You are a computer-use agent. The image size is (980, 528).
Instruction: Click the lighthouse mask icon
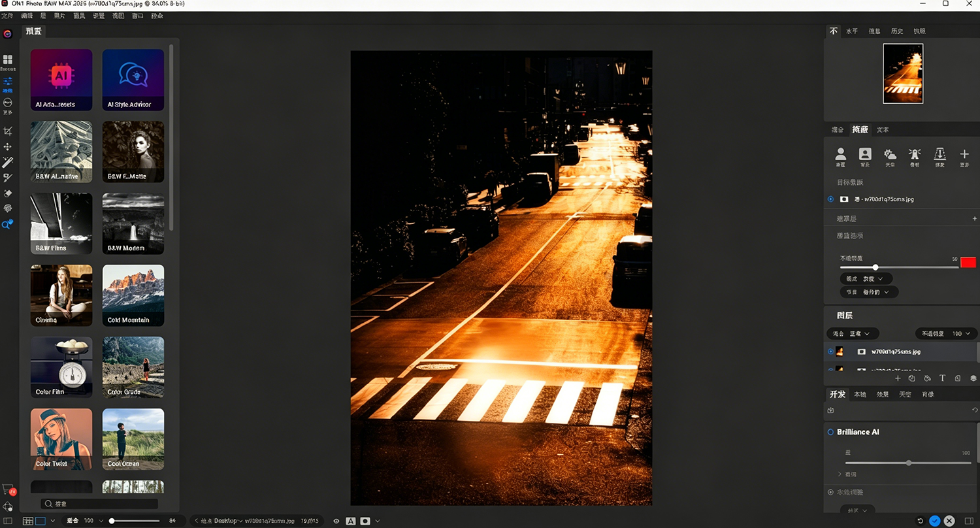tap(915, 154)
